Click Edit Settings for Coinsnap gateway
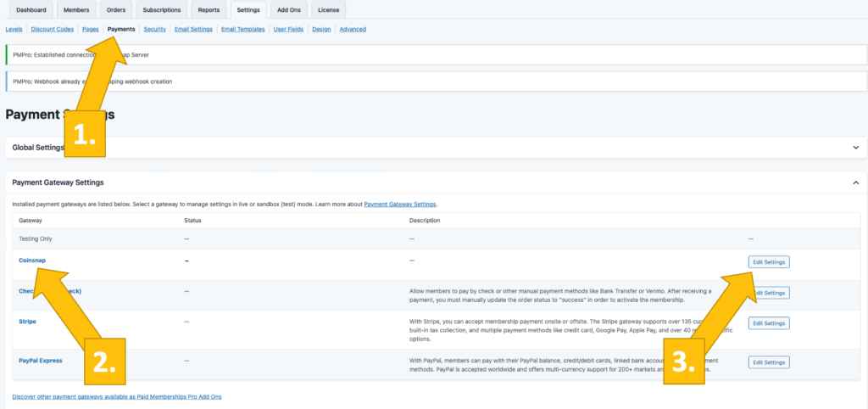The image size is (868, 409). (x=769, y=261)
